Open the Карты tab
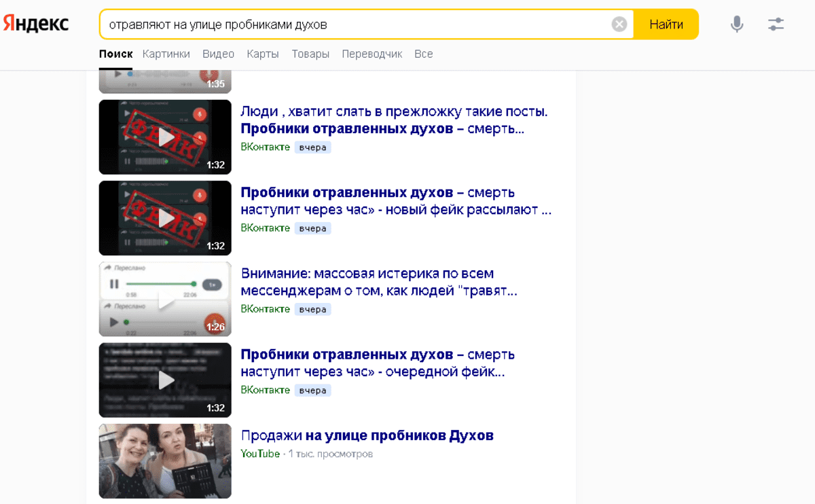Image resolution: width=815 pixels, height=504 pixels. [263, 54]
